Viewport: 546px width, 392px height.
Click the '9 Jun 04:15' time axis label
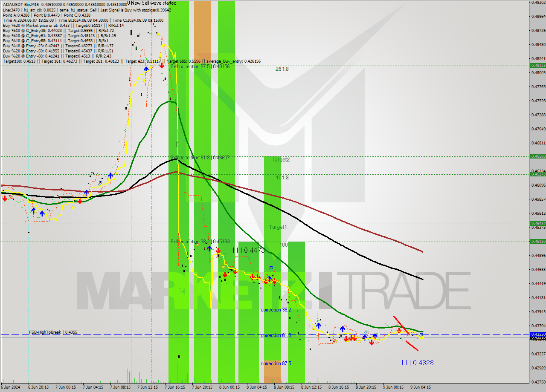[421, 387]
